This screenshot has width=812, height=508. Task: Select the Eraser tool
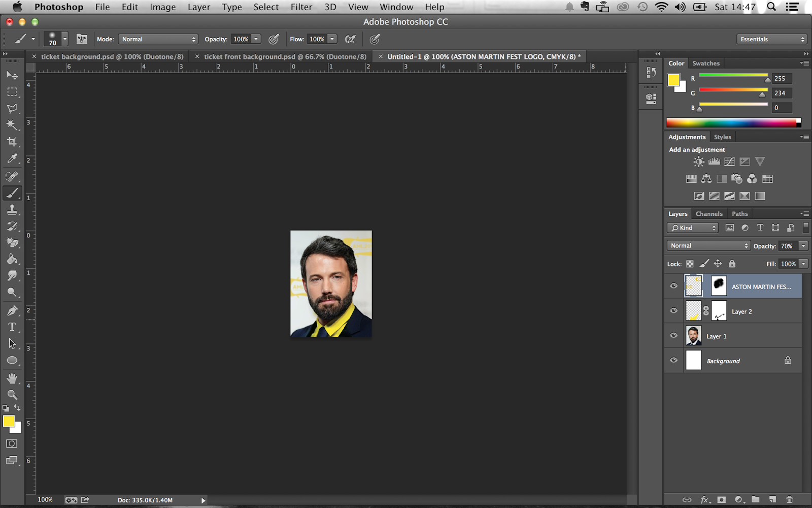pos(12,243)
